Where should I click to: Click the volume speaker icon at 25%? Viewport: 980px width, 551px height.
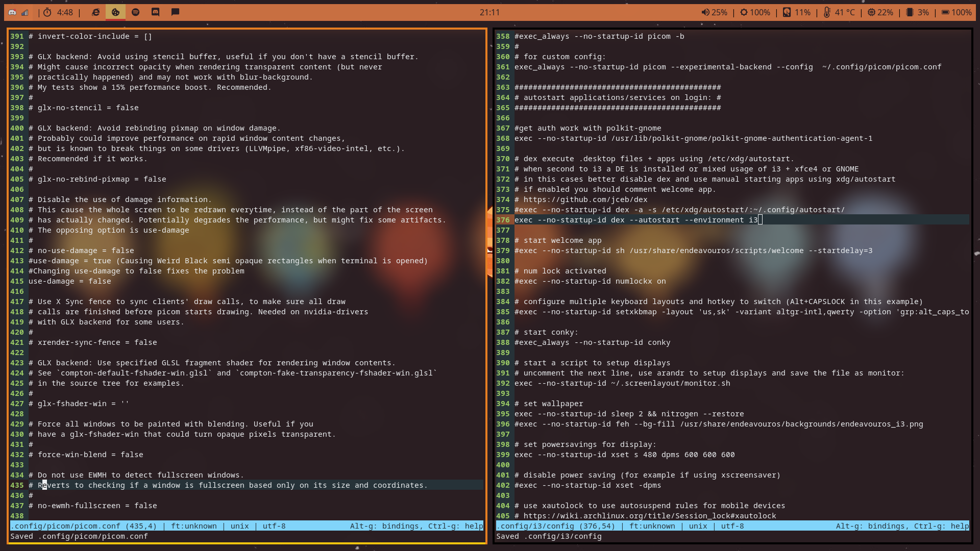tap(714, 12)
